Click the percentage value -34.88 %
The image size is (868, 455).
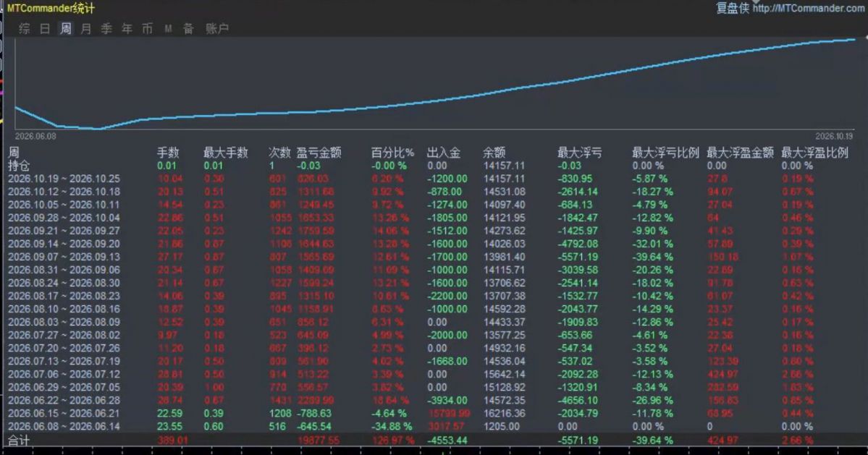coord(392,427)
